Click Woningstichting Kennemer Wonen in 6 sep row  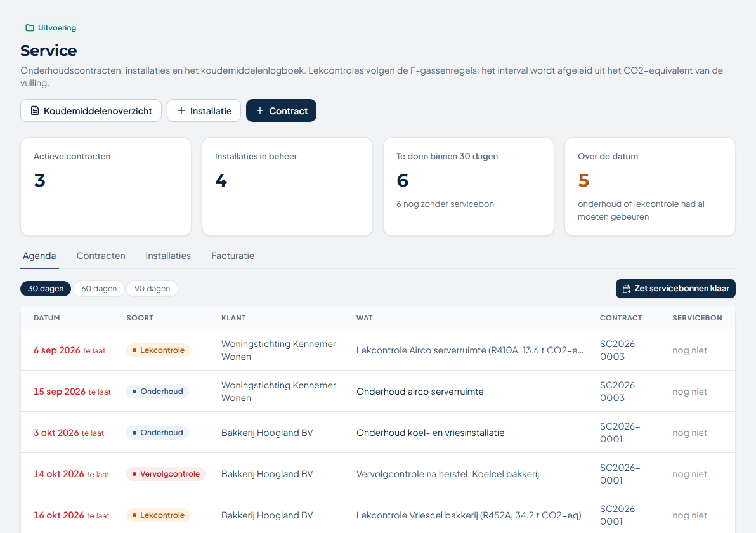click(278, 350)
